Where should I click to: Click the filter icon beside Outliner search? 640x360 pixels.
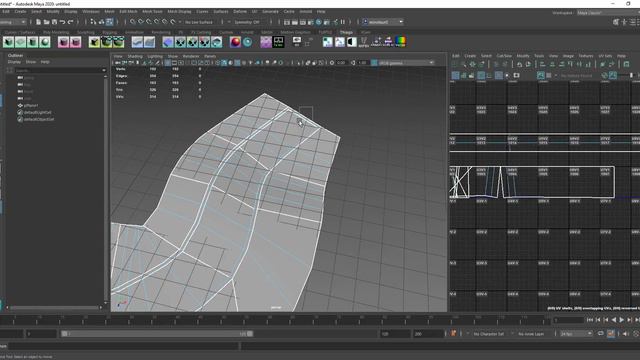[10, 70]
